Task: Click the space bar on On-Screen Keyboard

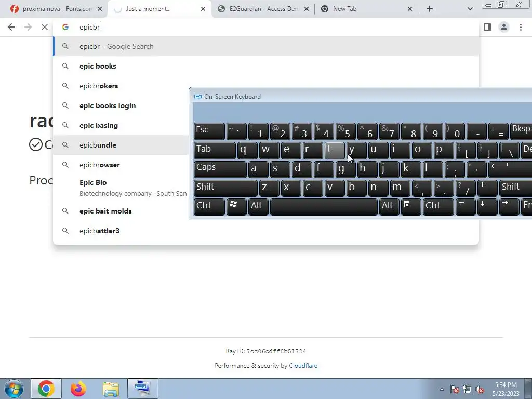Action: pyautogui.click(x=324, y=207)
